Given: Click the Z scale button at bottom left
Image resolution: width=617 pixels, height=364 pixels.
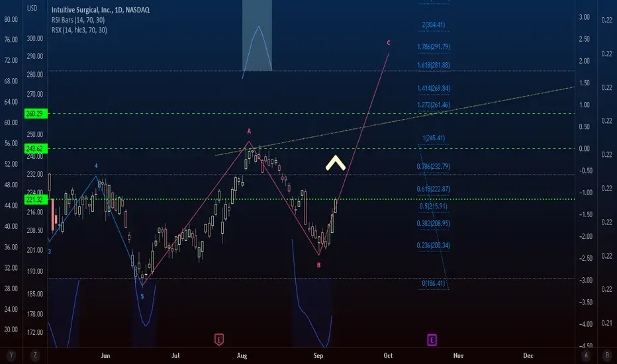Looking at the screenshot, I should (35, 355).
